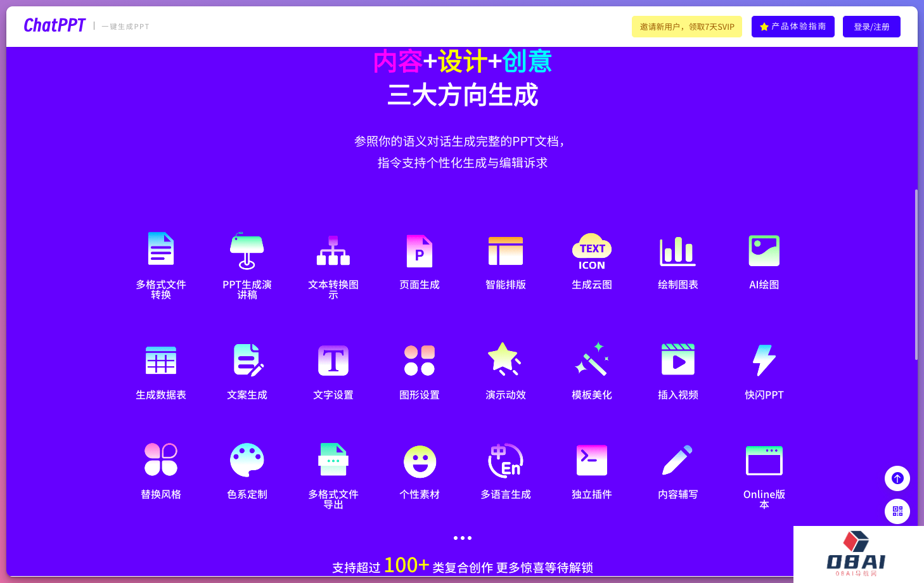Select the 内容辅写 pencil icon
This screenshot has height=583, width=924.
tap(677, 460)
